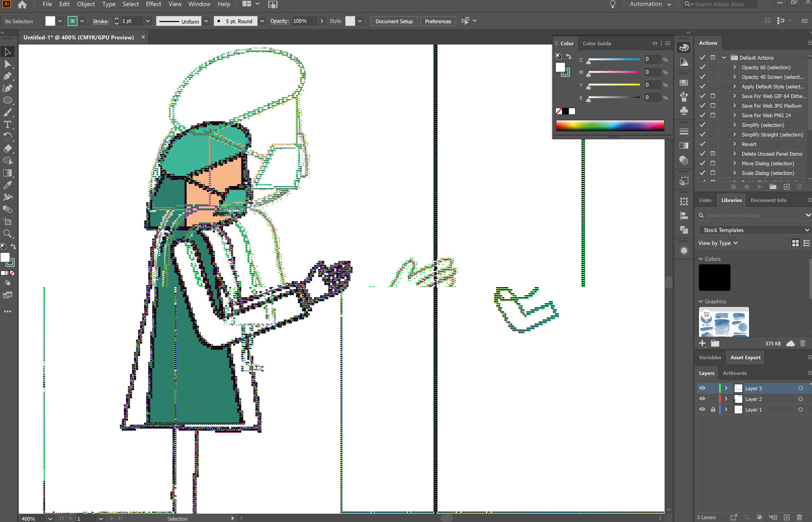Screen dimensions: 812x522
Task: Hide Layer 2 with its eye toggle
Action: [702, 399]
